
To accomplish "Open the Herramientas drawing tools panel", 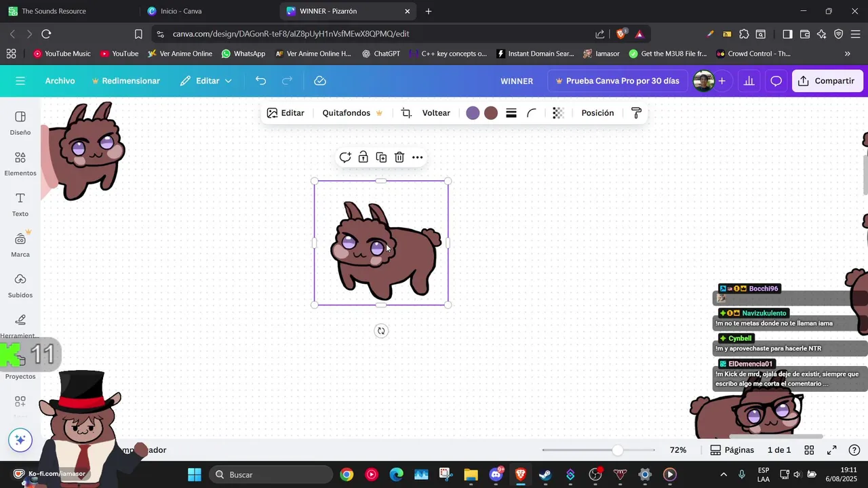I will 20,326.
